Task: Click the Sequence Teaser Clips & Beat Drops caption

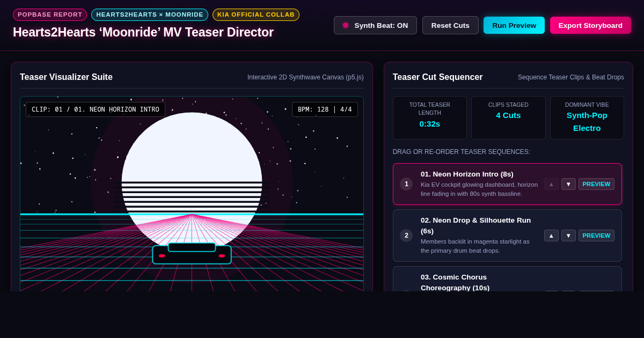Action: (571, 77)
